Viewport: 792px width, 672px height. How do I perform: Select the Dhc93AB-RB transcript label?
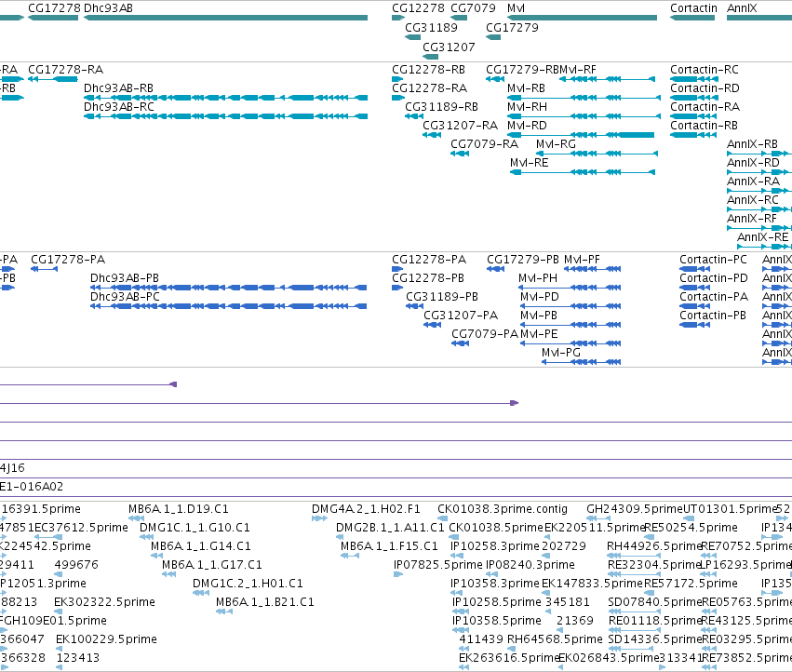(x=119, y=88)
